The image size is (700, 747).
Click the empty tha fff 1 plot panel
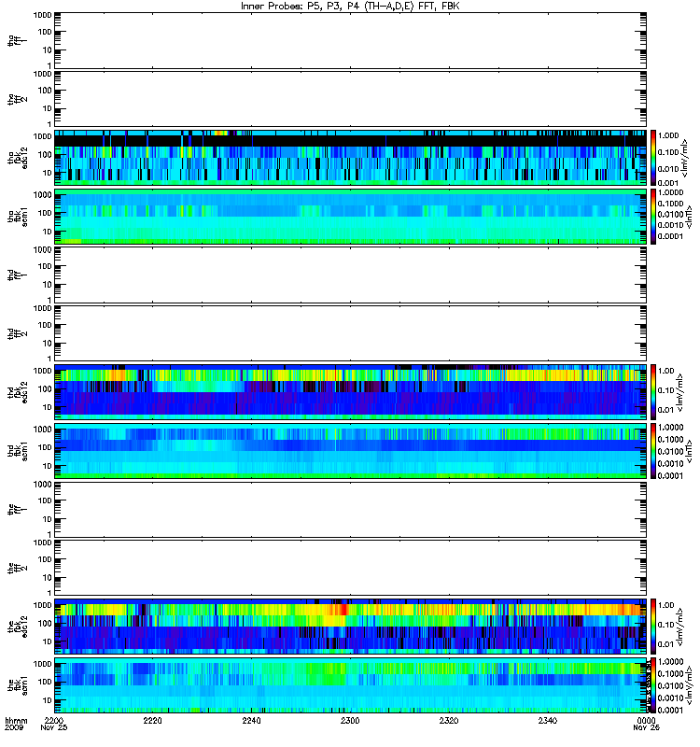point(351,40)
